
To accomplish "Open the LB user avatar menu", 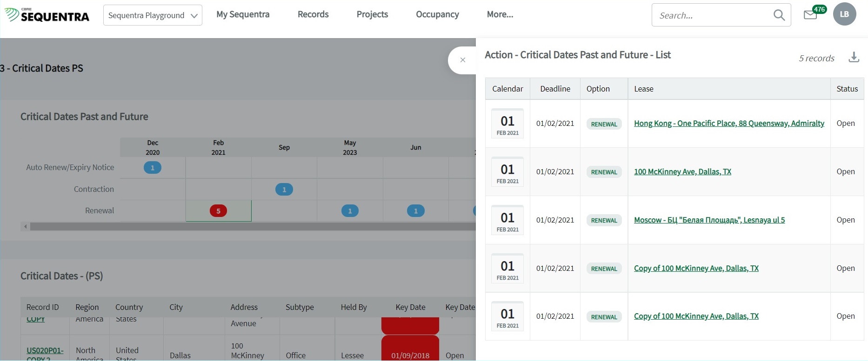I will click(x=844, y=14).
